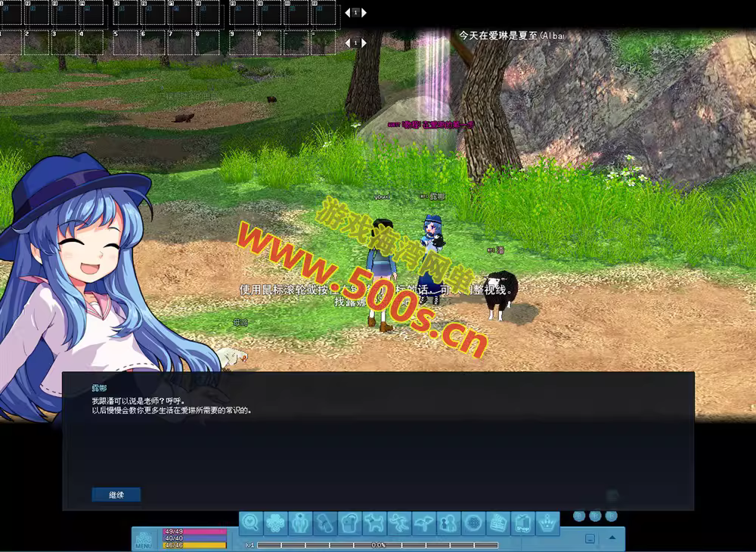
Task: Open the dog icon for pets
Action: point(373,523)
